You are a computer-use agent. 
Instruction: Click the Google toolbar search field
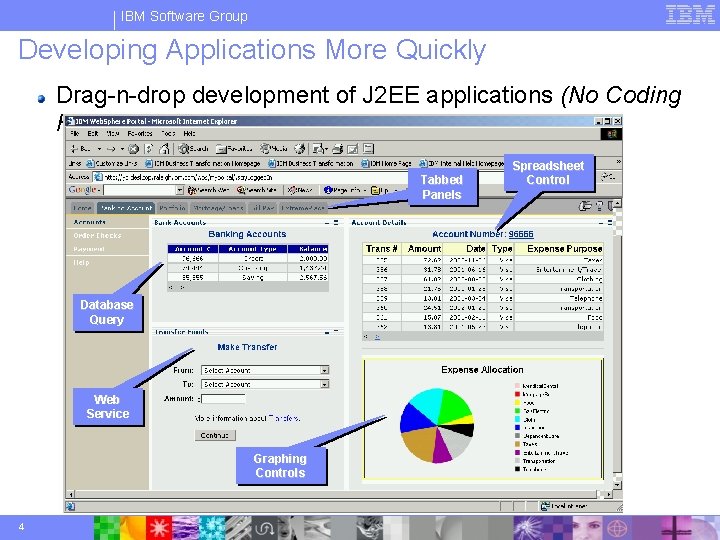pyautogui.click(x=140, y=190)
